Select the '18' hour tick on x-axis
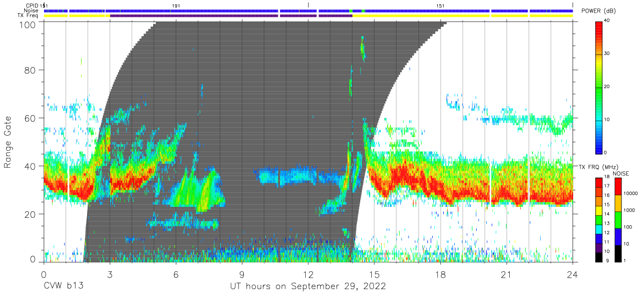This screenshot has height=297, width=644. pos(441,274)
